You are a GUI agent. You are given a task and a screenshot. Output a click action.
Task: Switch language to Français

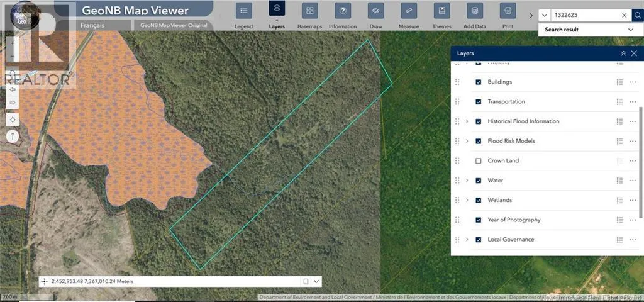tap(92, 25)
